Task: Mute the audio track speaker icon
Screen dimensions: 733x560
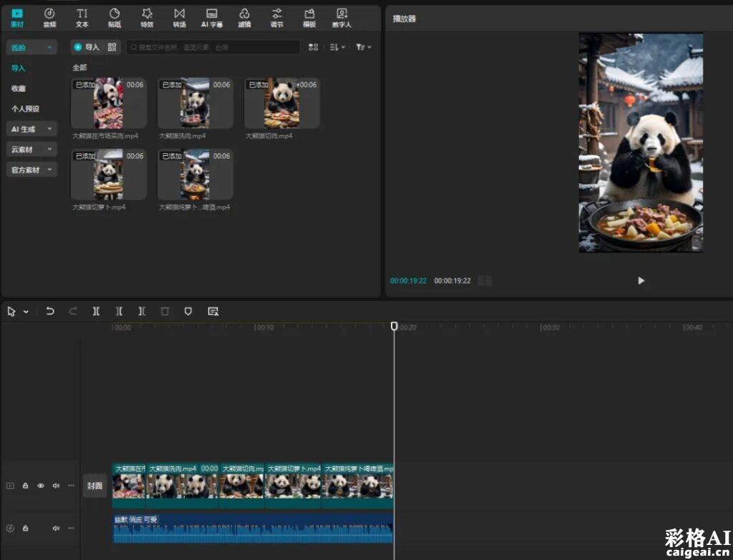Action: tap(56, 529)
